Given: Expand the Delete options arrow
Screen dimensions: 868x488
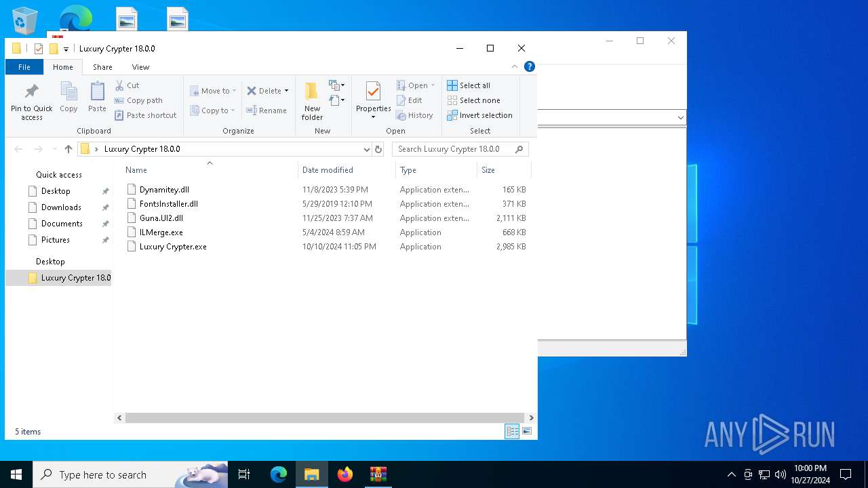Looking at the screenshot, I should click(286, 91).
